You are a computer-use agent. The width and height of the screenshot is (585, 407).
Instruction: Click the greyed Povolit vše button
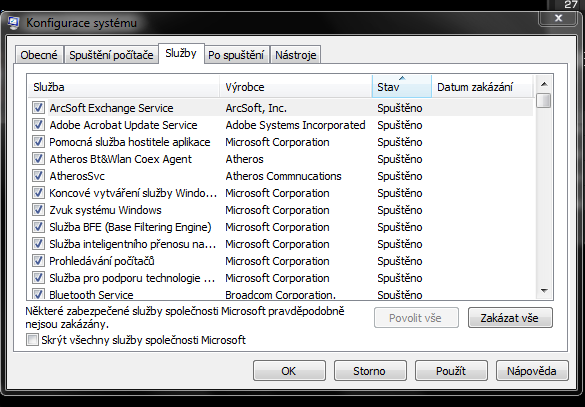point(416,318)
